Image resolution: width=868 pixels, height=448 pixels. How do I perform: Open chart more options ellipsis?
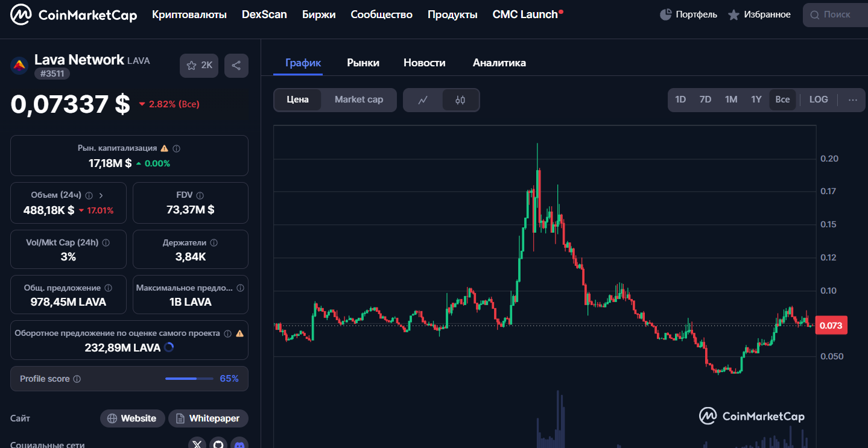[852, 100]
